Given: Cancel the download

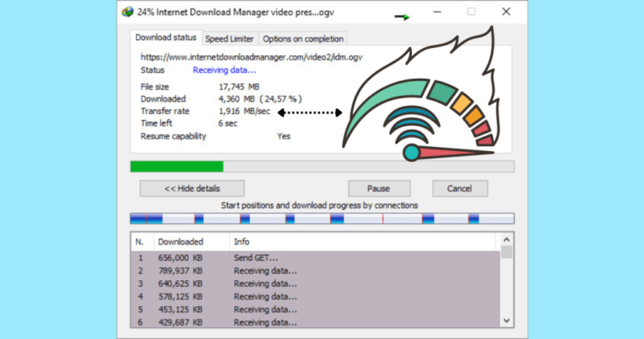Looking at the screenshot, I should pos(460,189).
